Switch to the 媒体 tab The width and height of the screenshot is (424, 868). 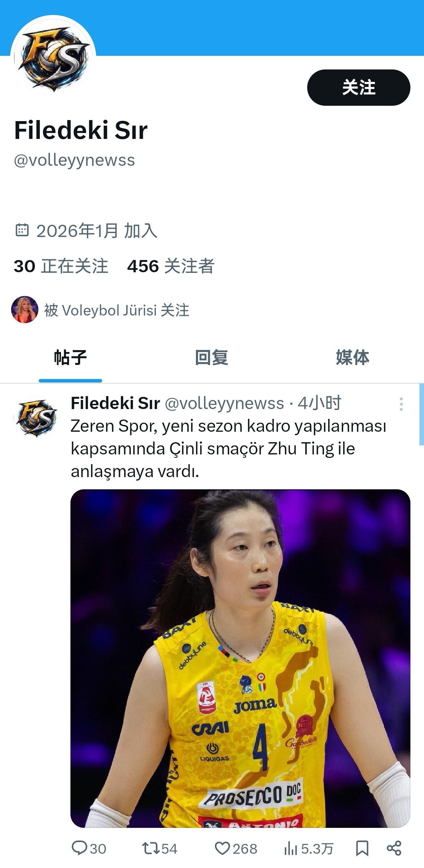353,357
